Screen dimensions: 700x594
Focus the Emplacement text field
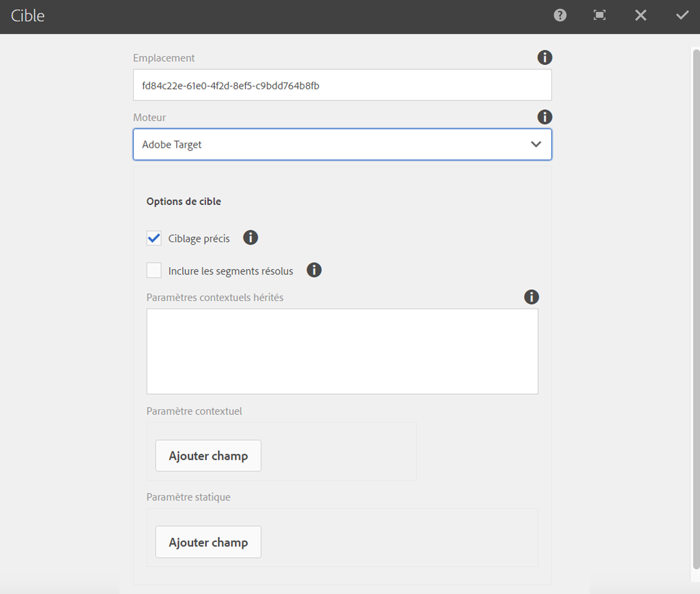342,85
